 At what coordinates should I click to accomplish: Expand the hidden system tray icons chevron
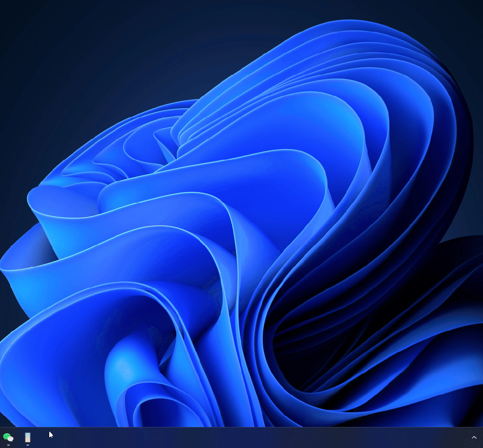click(474, 438)
